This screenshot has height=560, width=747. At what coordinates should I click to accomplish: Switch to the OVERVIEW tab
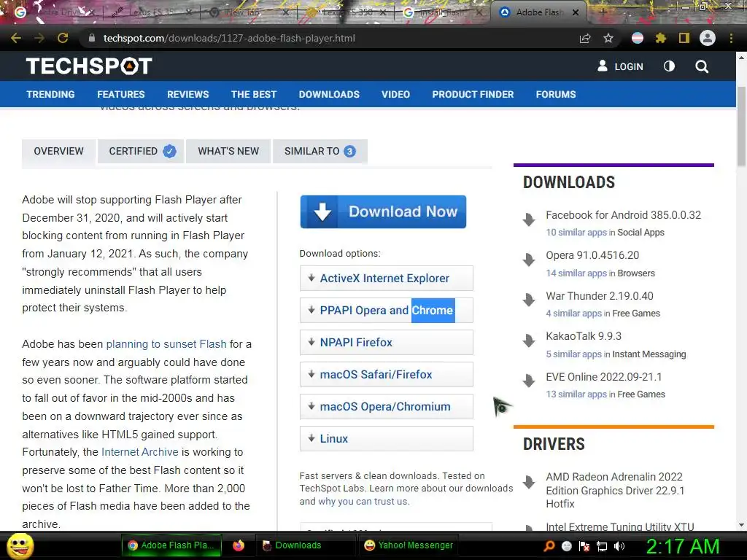point(58,152)
